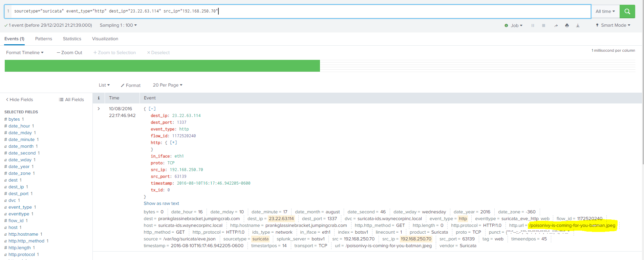
Task: Run the search with the magnifier button
Action: click(x=627, y=11)
